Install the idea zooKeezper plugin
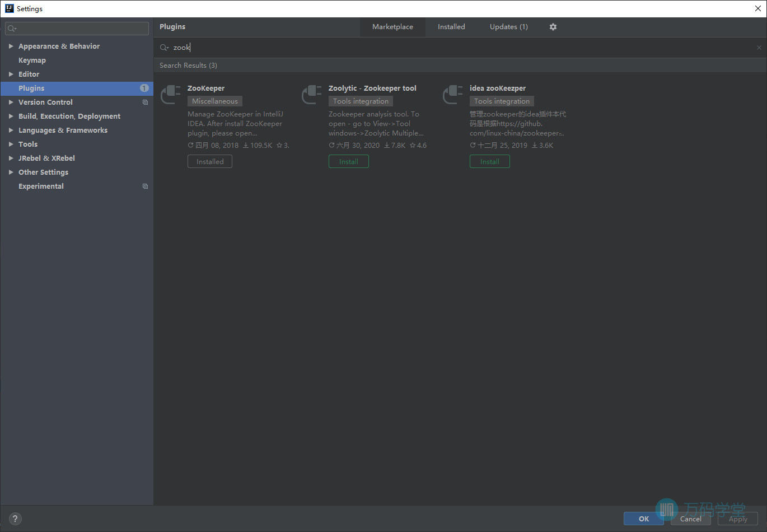The height and width of the screenshot is (532, 767). (x=490, y=161)
